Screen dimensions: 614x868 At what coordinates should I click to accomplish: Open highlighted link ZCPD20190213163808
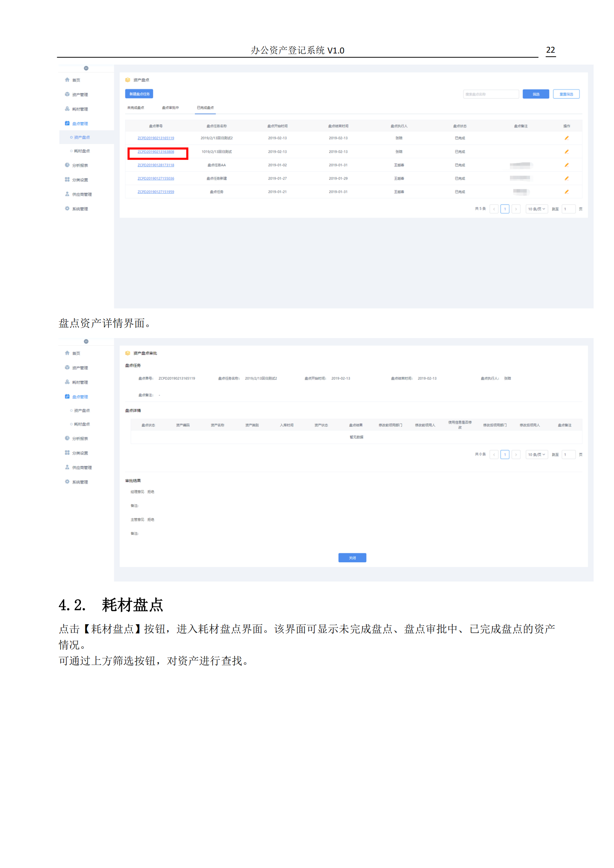(156, 152)
